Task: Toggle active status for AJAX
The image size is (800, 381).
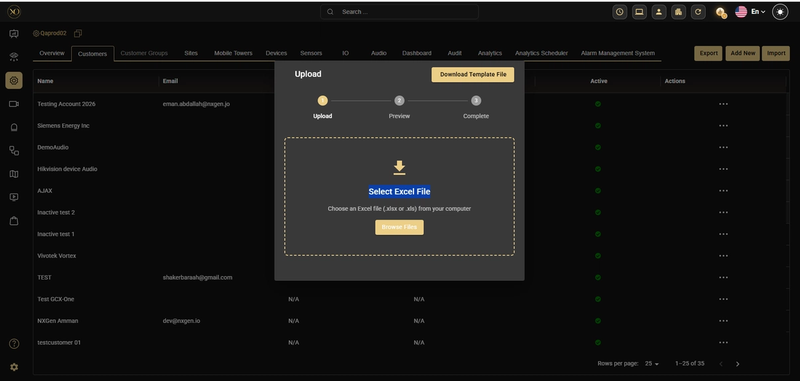Action: pyautogui.click(x=597, y=191)
